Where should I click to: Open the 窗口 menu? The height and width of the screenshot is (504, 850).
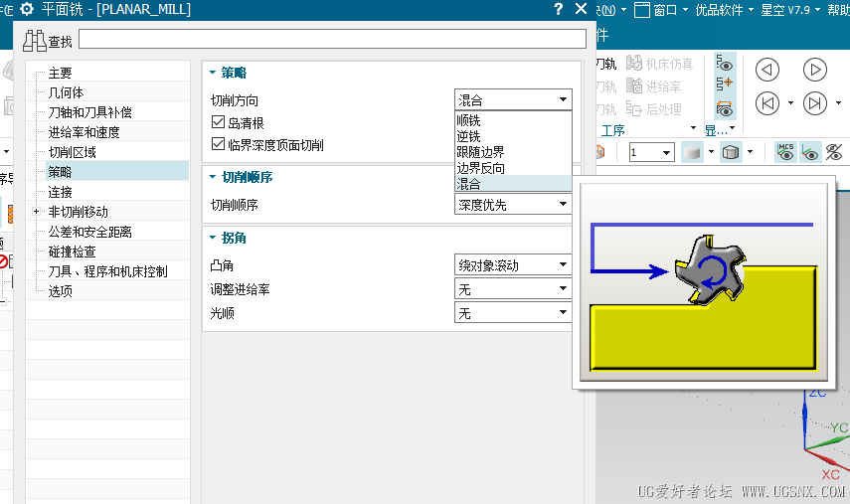click(x=665, y=10)
